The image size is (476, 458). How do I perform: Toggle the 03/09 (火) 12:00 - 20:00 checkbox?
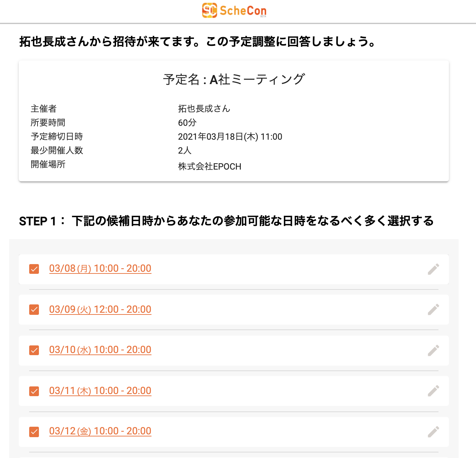tap(34, 310)
